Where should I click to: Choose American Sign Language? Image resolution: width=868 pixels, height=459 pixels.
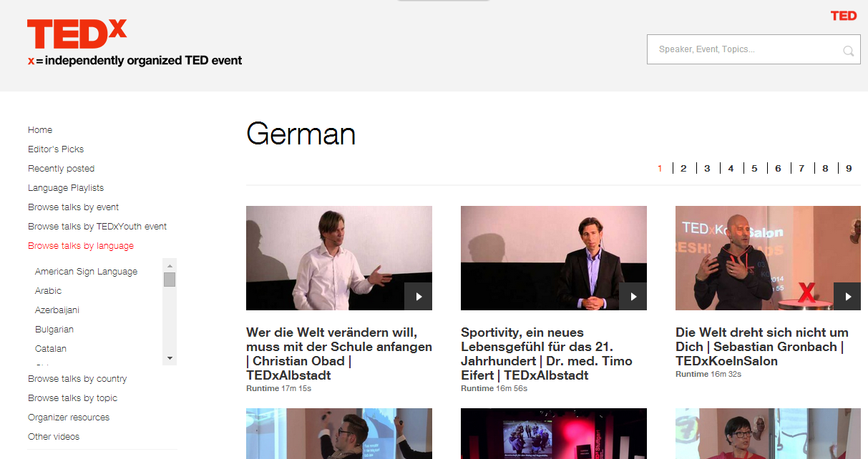[x=86, y=272]
